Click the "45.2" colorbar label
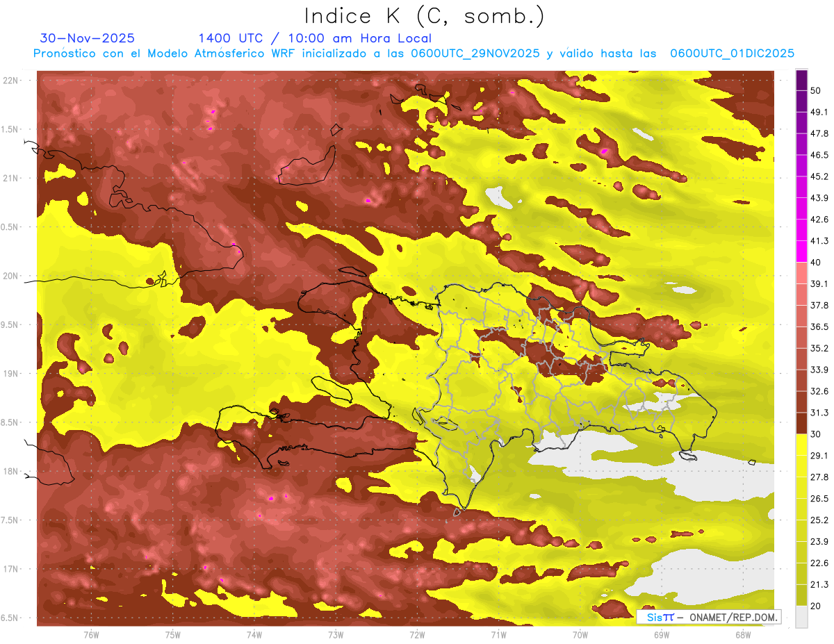The height and width of the screenshot is (644, 834). click(819, 176)
